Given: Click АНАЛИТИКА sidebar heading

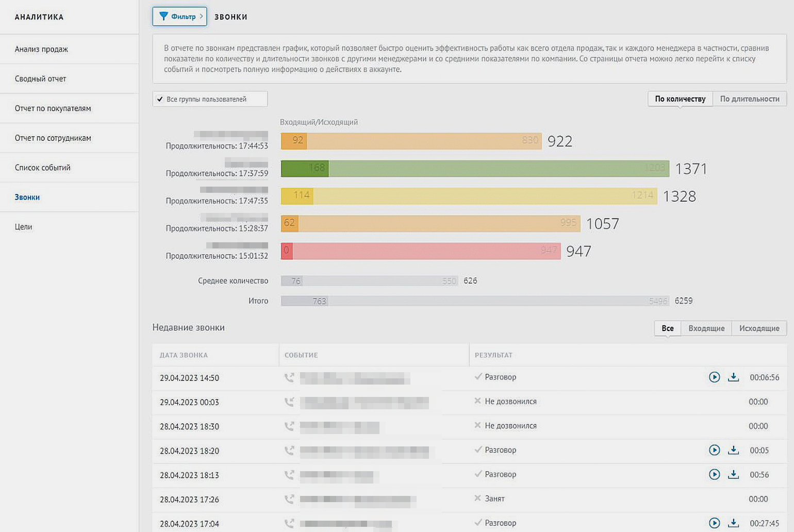Looking at the screenshot, I should click(39, 17).
